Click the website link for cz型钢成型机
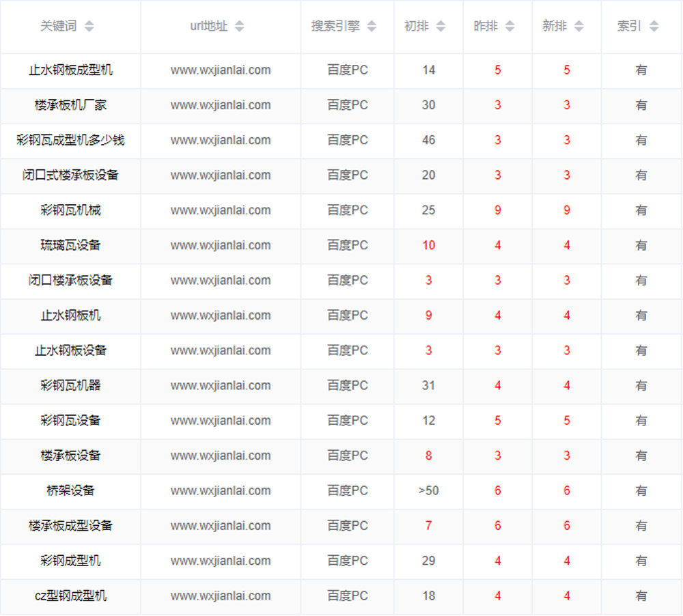The image size is (683, 616). pos(221,596)
